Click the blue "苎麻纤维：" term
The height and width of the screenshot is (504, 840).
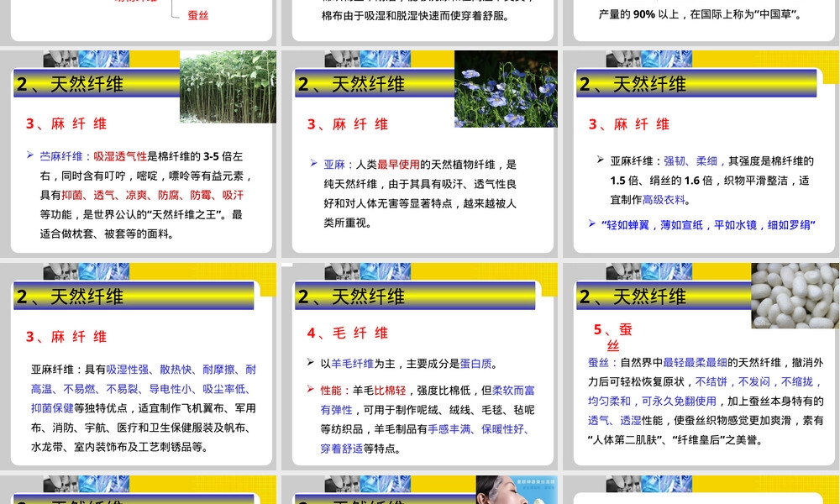coord(66,156)
